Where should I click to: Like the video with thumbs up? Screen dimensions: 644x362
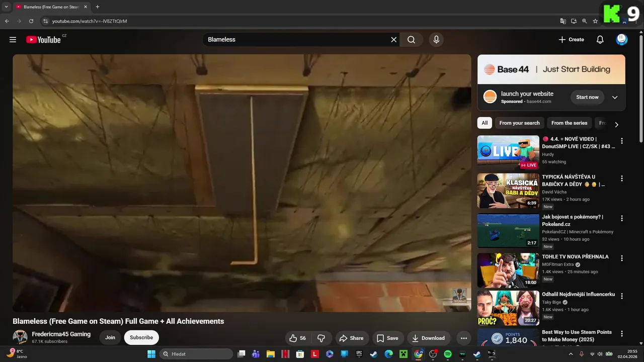297,338
